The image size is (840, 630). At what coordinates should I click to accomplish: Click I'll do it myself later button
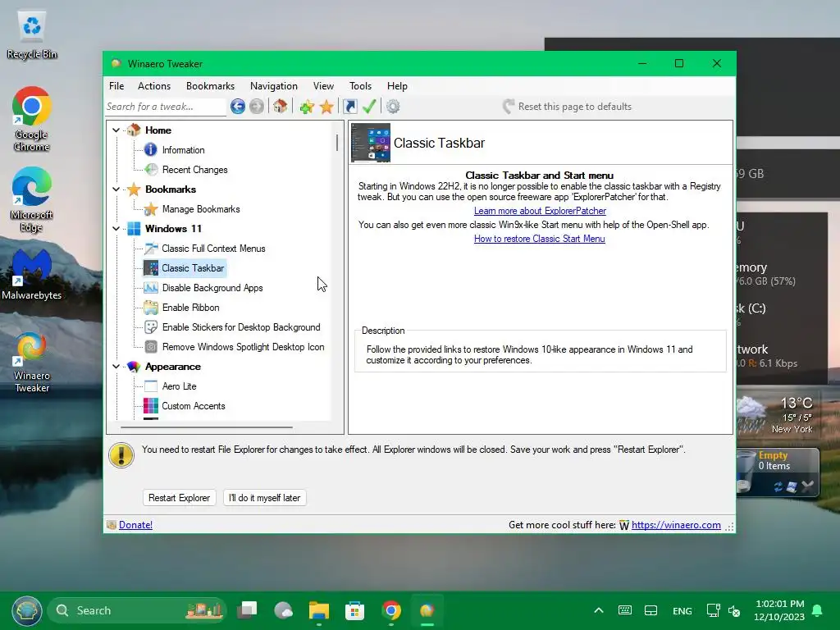coord(264,498)
